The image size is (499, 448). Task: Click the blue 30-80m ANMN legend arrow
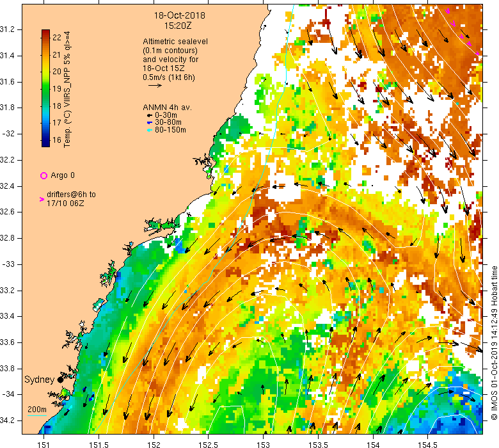pos(149,123)
